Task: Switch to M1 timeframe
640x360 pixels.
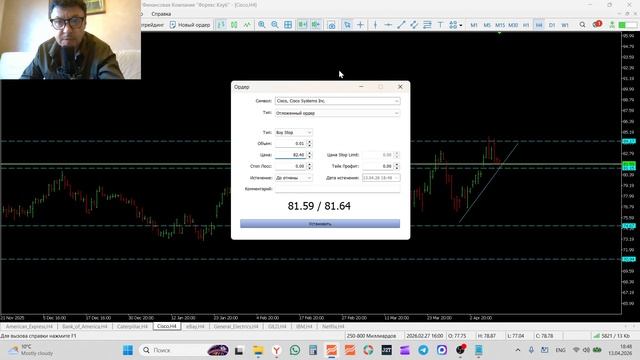Action: 474,25
